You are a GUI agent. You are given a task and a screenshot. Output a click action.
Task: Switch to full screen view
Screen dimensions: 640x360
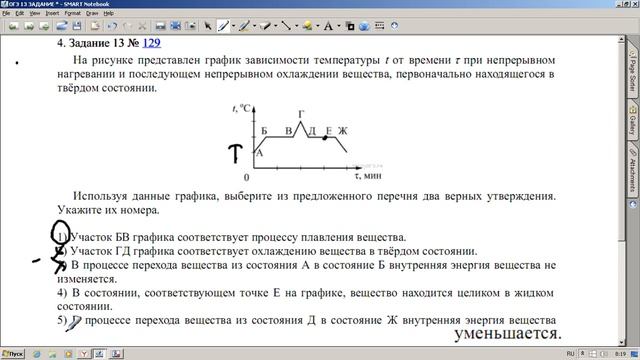coord(176,26)
